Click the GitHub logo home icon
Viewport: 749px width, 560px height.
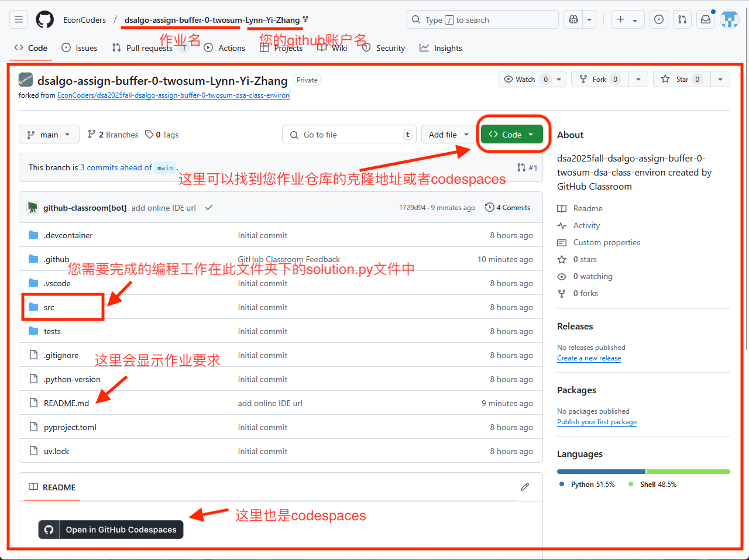coord(44,19)
